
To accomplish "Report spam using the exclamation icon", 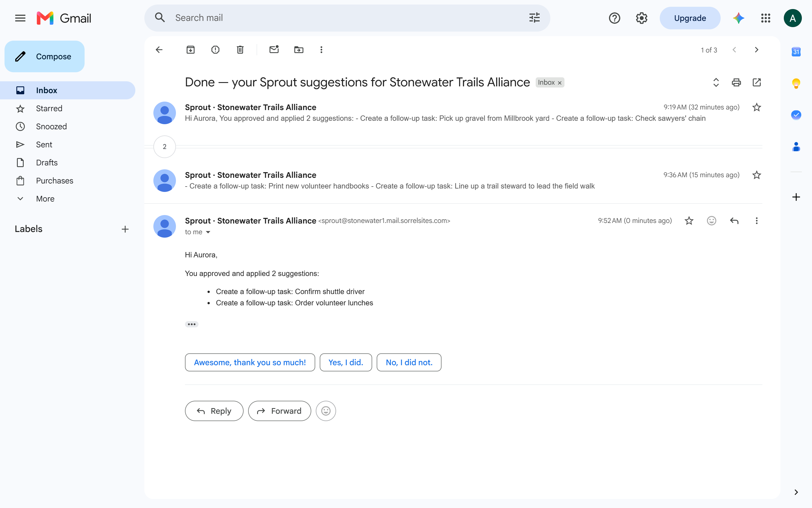I will 215,50.
